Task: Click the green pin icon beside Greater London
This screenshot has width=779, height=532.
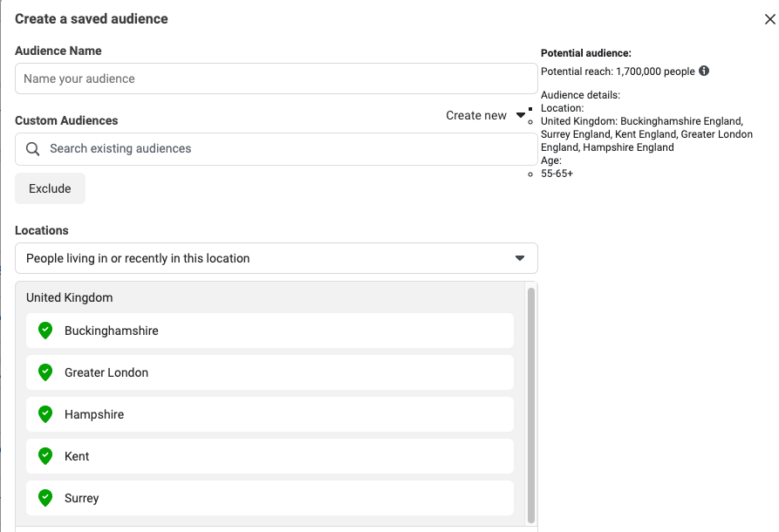Action: [x=45, y=372]
